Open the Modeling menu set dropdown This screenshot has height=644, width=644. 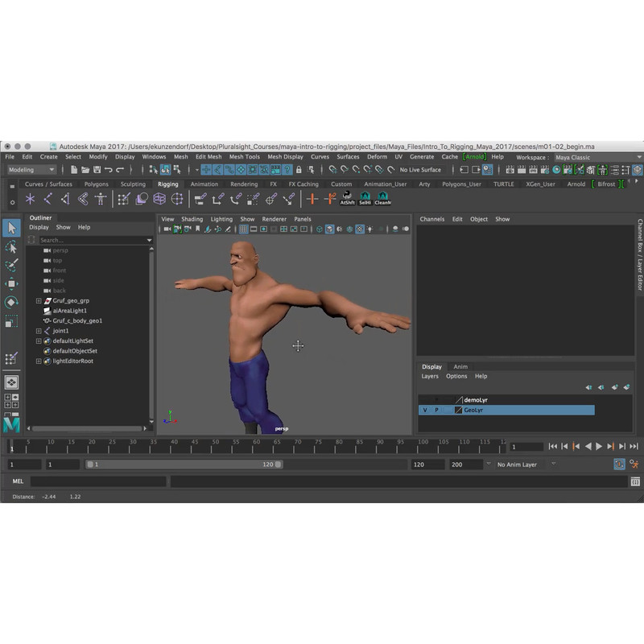click(x=32, y=170)
